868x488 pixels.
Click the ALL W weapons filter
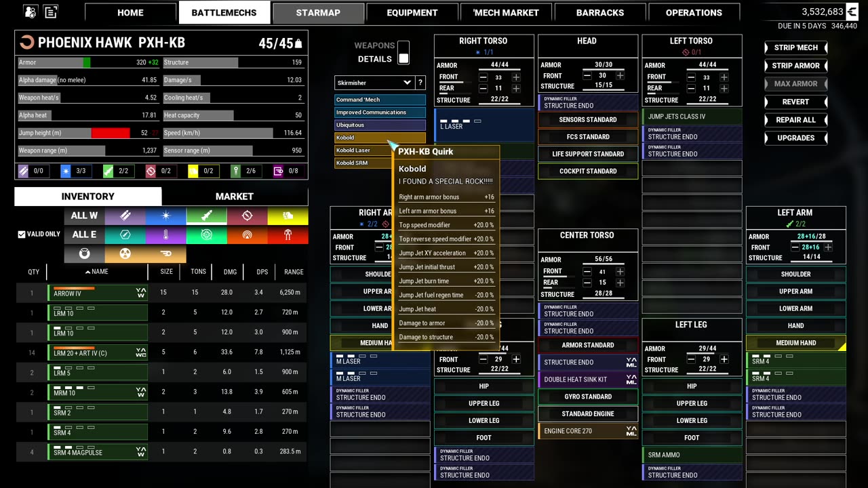click(x=84, y=216)
